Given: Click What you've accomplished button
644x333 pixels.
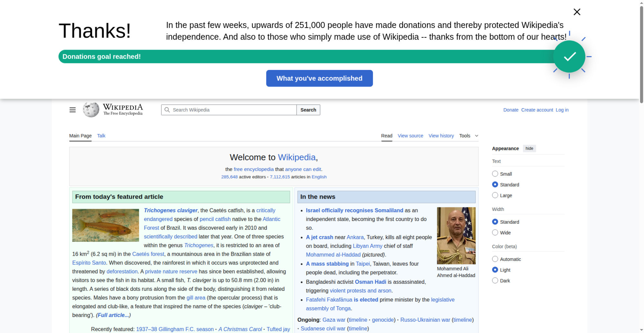Looking at the screenshot, I should point(319,78).
